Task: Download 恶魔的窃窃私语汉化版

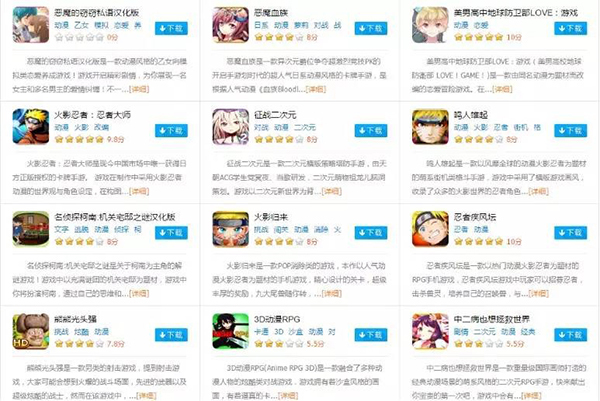Action: [x=171, y=28]
